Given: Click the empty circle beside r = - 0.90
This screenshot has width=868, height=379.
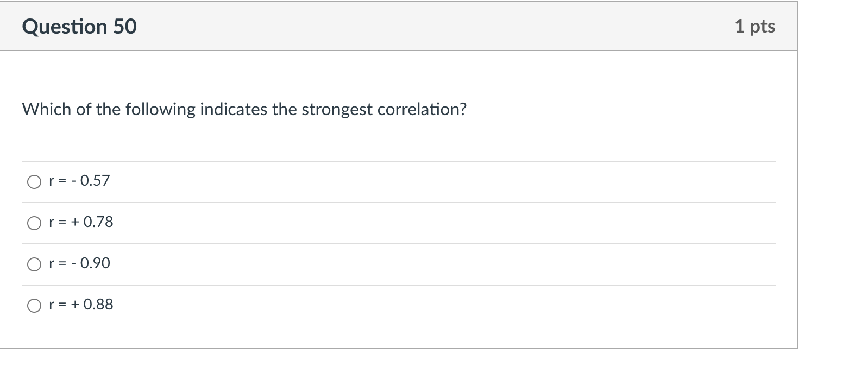Looking at the screenshot, I should (x=34, y=264).
